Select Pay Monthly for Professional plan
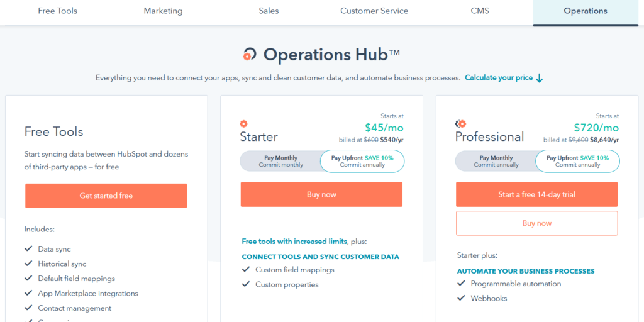 [496, 162]
